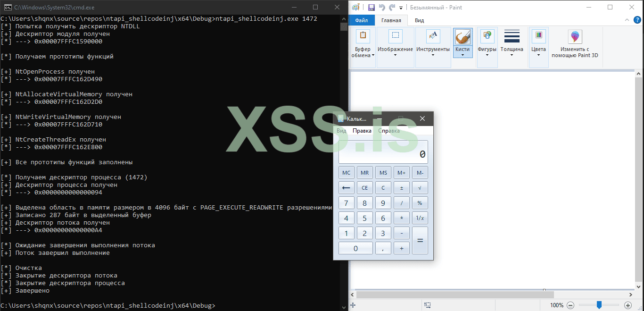The height and width of the screenshot is (311, 644).
Task: Click the CE clear entry key
Action: [x=365, y=188]
